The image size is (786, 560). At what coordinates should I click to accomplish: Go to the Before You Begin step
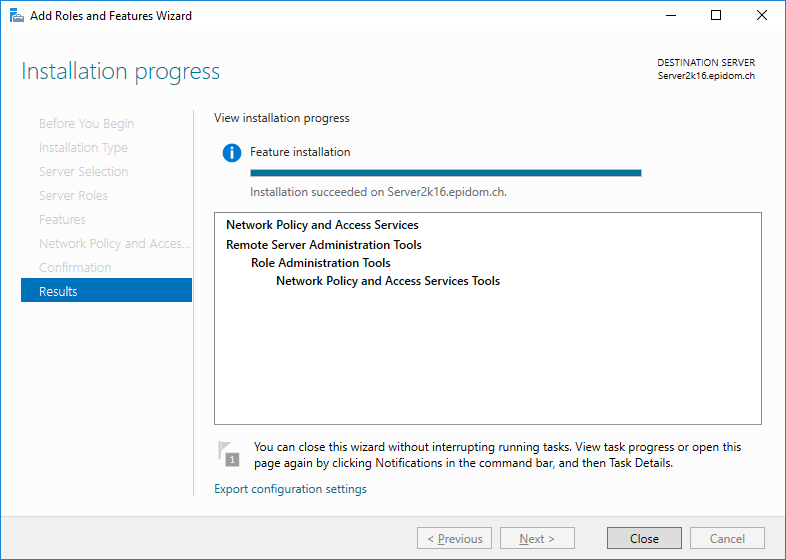87,123
